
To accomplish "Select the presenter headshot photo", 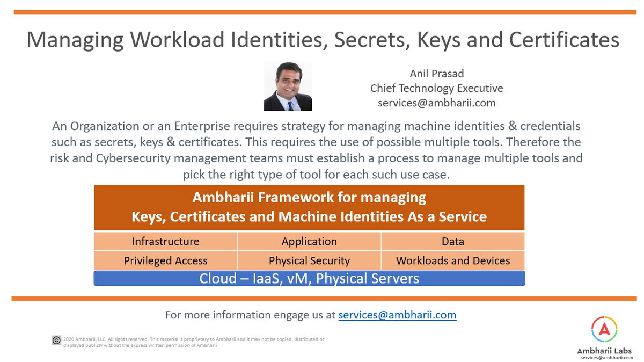I will coord(288,86).
